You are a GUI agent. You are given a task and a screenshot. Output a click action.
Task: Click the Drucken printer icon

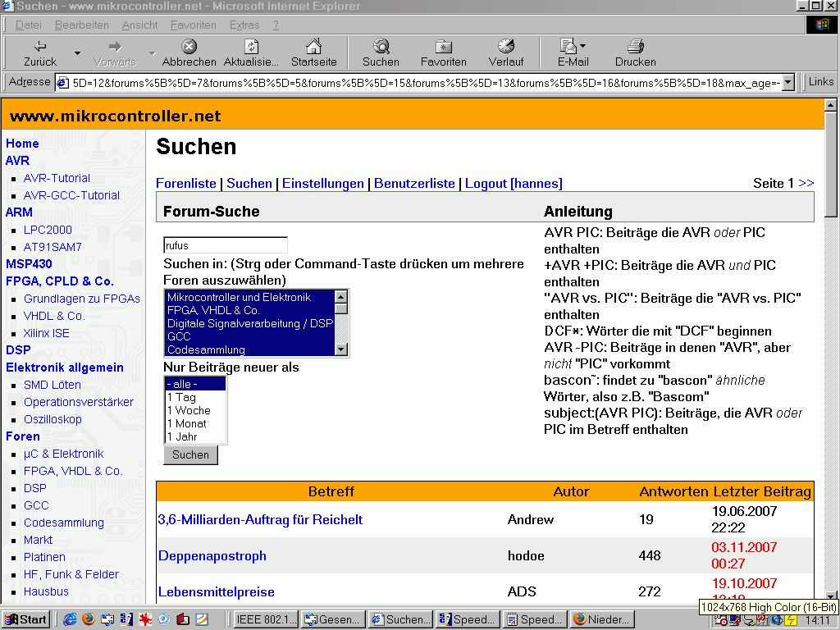[x=635, y=47]
